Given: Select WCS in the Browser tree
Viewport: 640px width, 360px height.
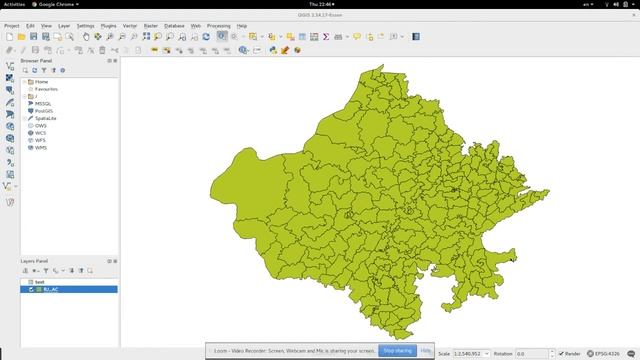Looking at the screenshot, I should 40,133.
